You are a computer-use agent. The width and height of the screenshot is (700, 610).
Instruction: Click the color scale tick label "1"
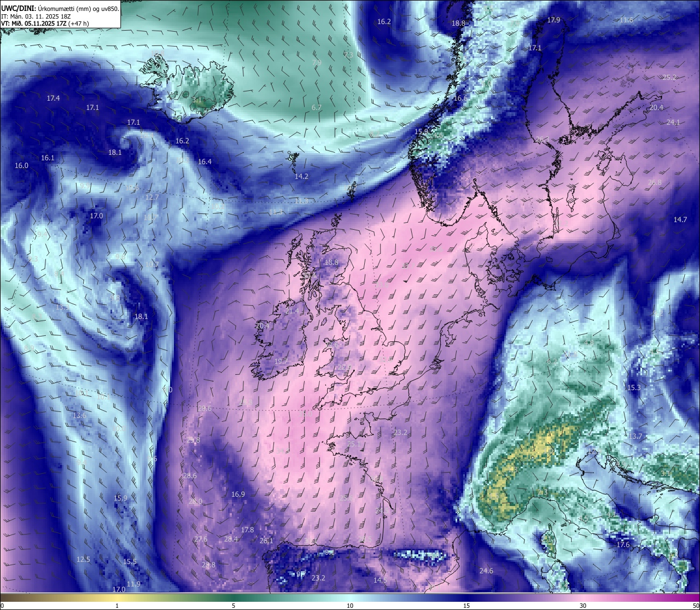pos(117,606)
